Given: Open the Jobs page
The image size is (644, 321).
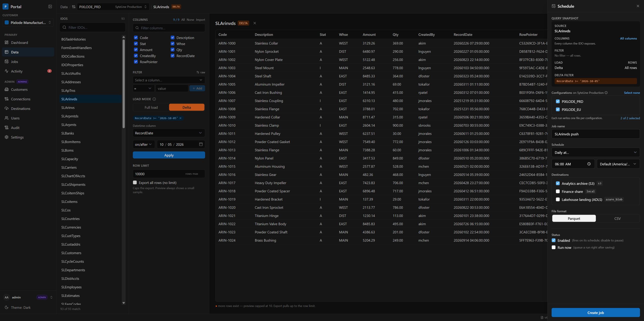Looking at the screenshot, I should (28, 62).
